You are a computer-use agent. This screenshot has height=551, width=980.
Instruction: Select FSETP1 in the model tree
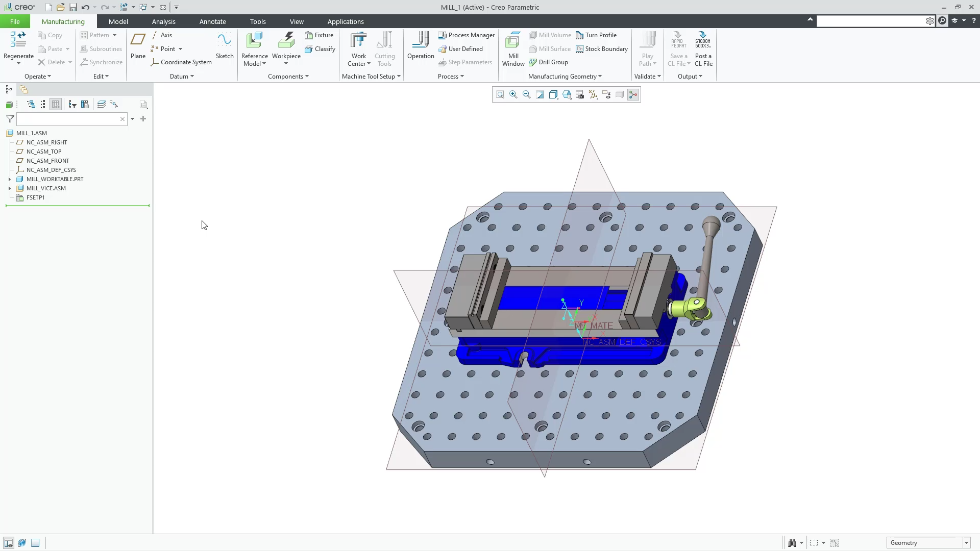[36, 198]
